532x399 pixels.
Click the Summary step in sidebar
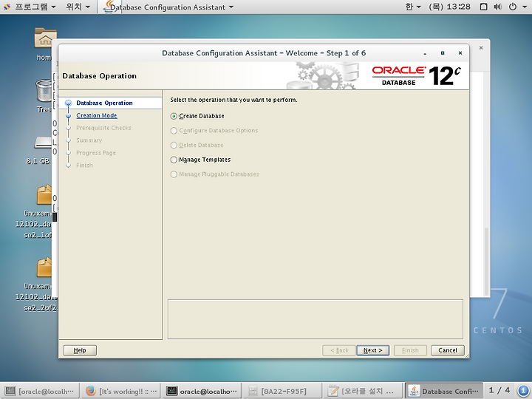pos(89,140)
